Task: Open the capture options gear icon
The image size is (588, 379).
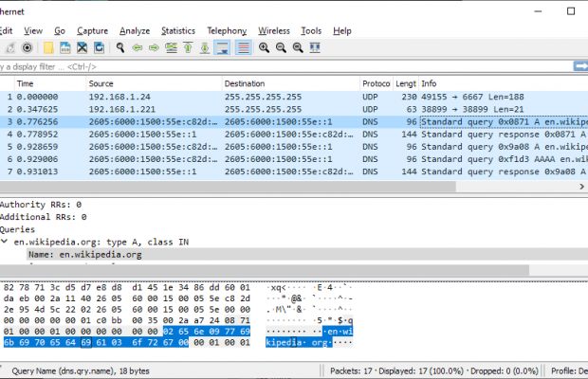Action: (27, 47)
